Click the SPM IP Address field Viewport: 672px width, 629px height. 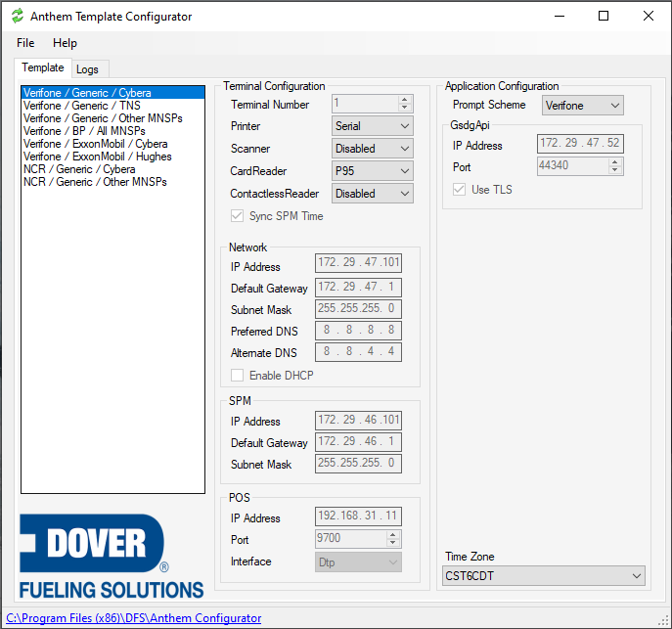(x=358, y=420)
